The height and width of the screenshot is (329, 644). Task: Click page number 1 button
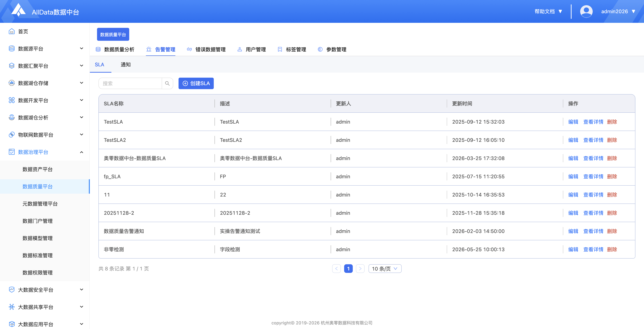point(348,269)
